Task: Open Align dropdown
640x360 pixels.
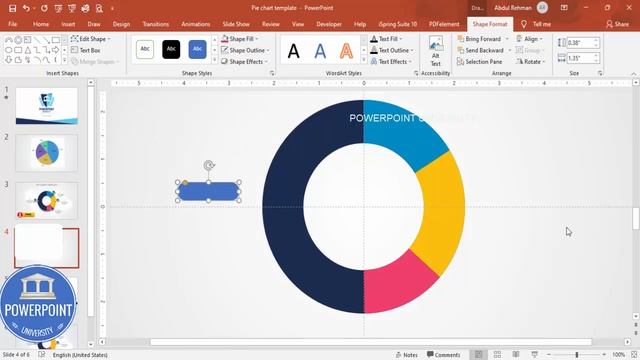Action: click(x=529, y=39)
